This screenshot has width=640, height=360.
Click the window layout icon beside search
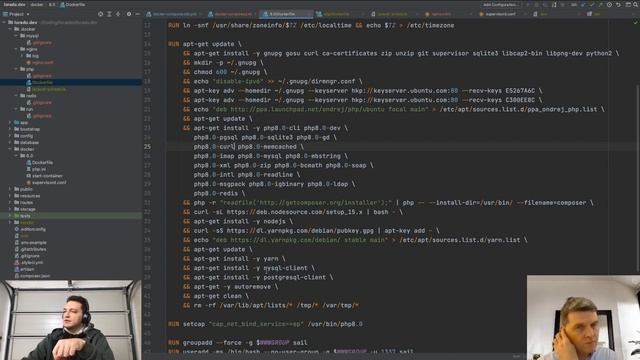coord(628,4)
